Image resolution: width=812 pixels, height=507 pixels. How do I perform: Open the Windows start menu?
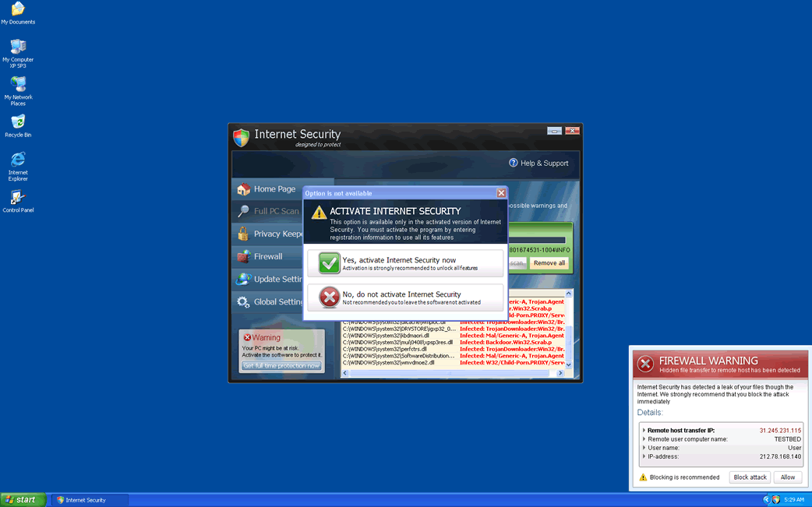pos(23,500)
